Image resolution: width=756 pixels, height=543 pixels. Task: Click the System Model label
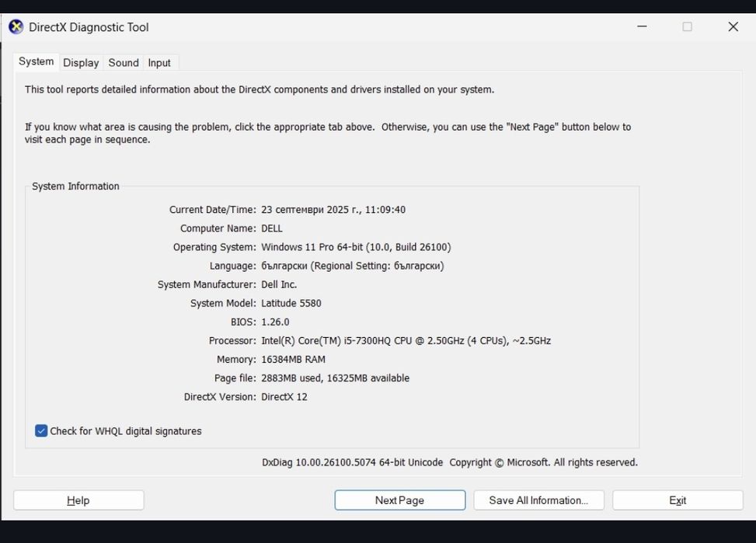(223, 303)
